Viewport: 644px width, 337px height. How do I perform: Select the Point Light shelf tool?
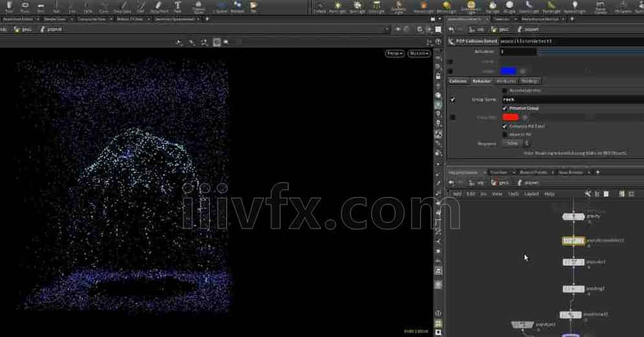coord(337,6)
